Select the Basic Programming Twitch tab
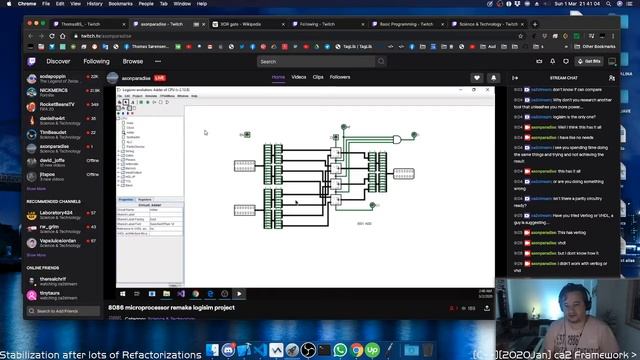The width and height of the screenshot is (640, 360). click(407, 24)
